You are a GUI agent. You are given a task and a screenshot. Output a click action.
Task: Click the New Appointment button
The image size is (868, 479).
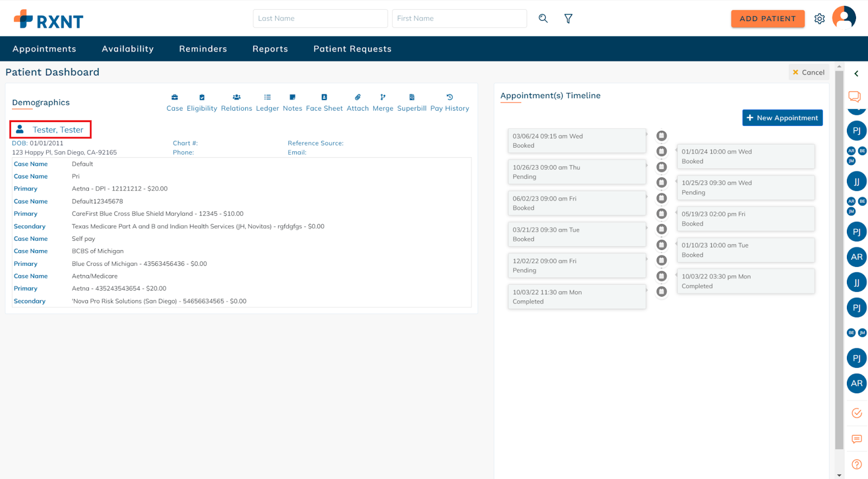[x=782, y=118]
